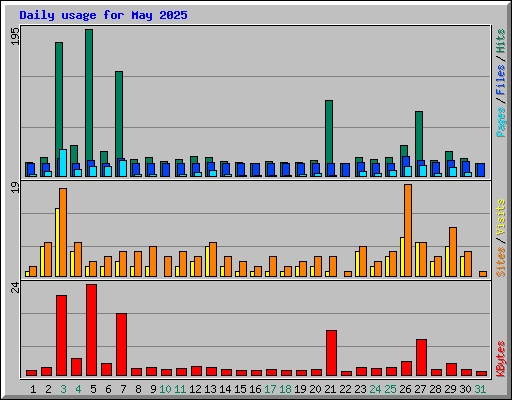Click the Pages legend label
The image size is (512, 400).
coord(500,122)
